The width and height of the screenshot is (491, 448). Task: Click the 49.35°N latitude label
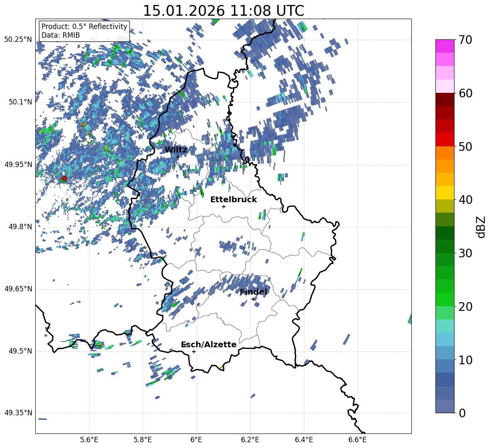point(18,413)
